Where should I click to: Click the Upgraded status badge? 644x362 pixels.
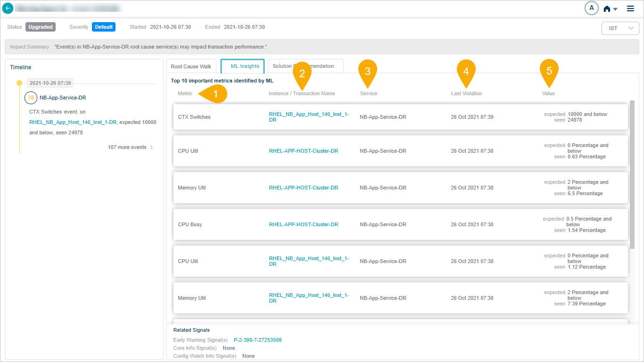pos(41,27)
